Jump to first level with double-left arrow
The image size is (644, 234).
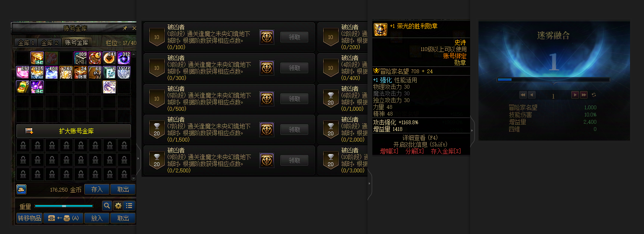(523, 95)
